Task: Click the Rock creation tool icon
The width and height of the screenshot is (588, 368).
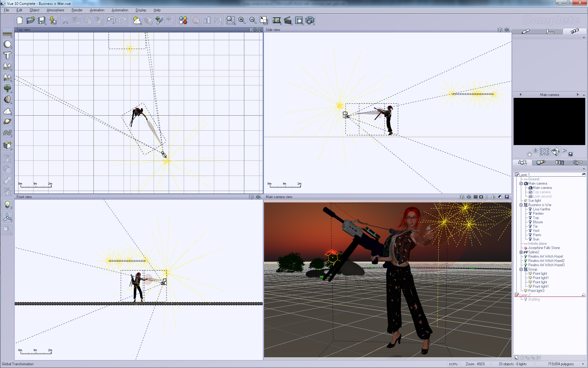Action: pos(7,99)
